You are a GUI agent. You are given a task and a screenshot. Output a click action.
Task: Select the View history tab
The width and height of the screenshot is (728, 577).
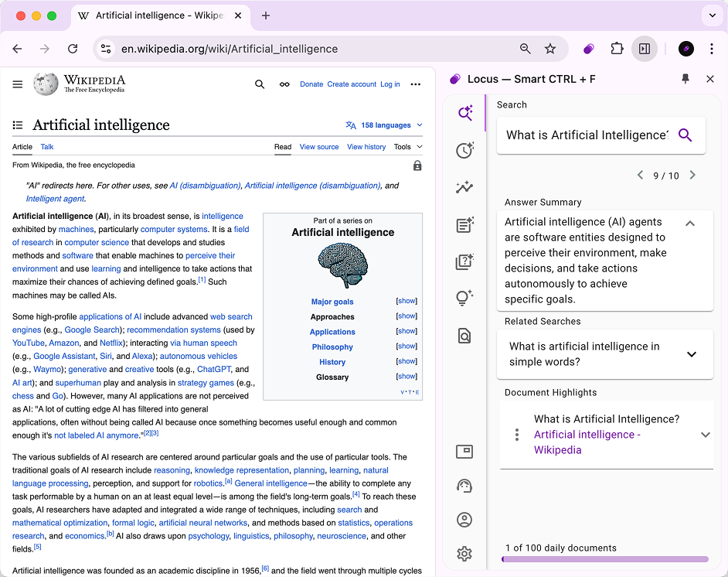366,147
